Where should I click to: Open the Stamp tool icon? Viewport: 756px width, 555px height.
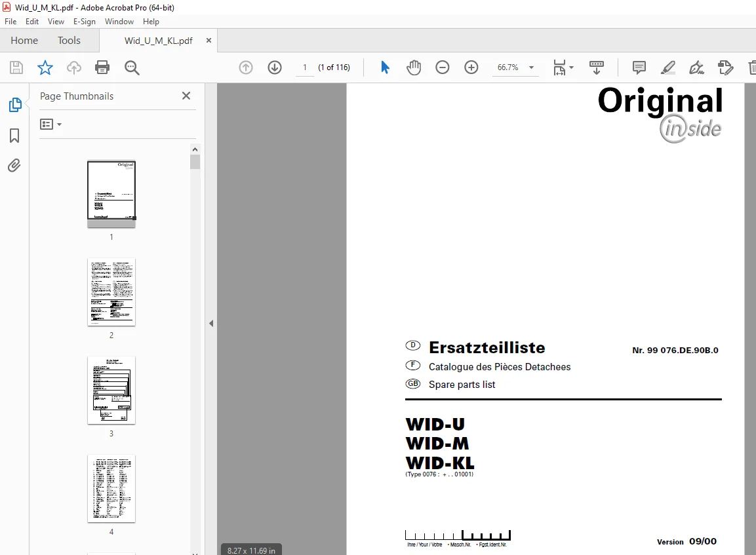click(x=725, y=67)
